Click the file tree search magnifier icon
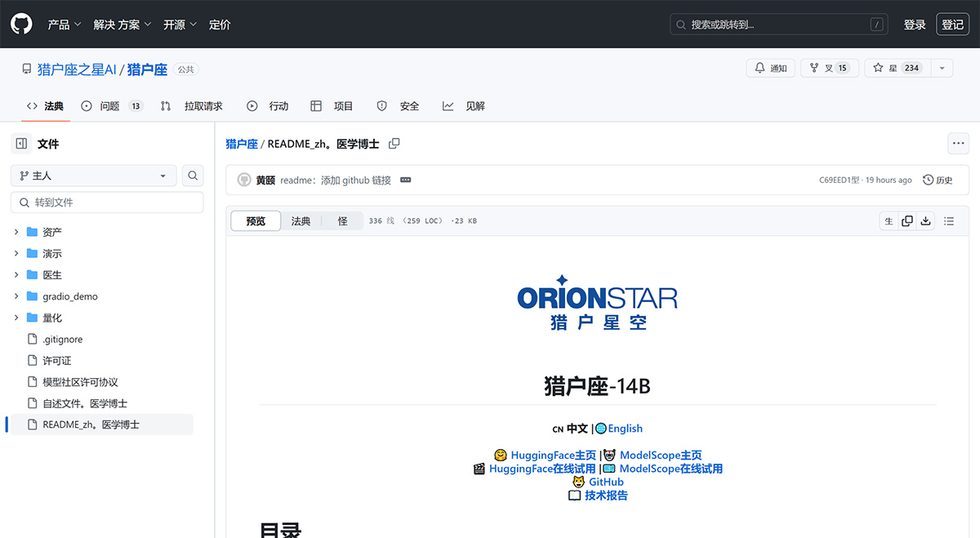Viewport: 980px width, 538px height. coord(192,175)
